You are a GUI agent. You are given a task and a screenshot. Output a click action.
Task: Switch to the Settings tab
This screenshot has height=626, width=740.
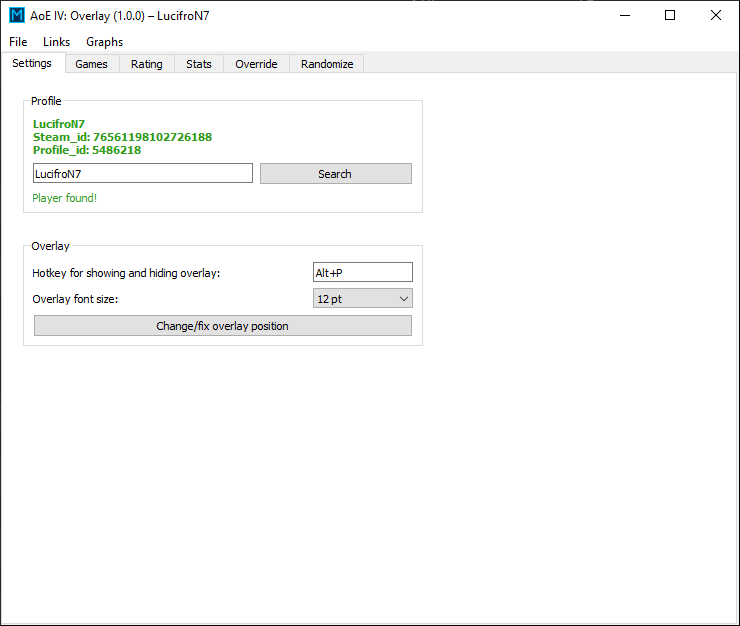click(x=32, y=63)
